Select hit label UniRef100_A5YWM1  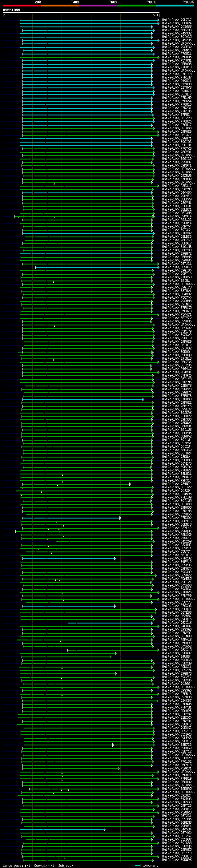[x=177, y=61]
